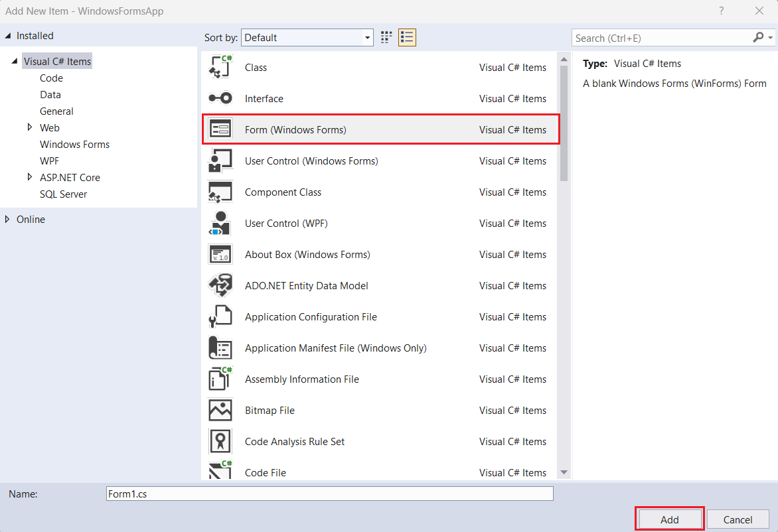Choose the Application Configuration File icon
The height and width of the screenshot is (532, 778).
pyautogui.click(x=220, y=317)
